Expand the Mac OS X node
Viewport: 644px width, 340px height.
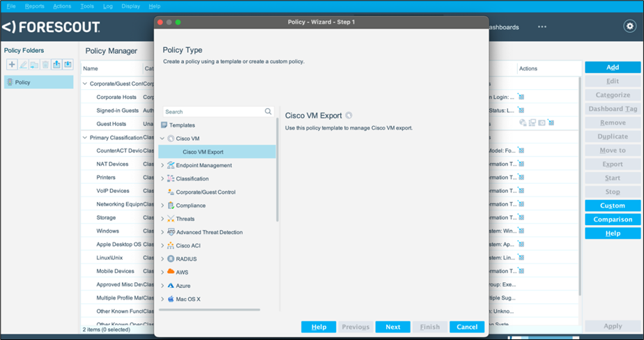pyautogui.click(x=162, y=299)
